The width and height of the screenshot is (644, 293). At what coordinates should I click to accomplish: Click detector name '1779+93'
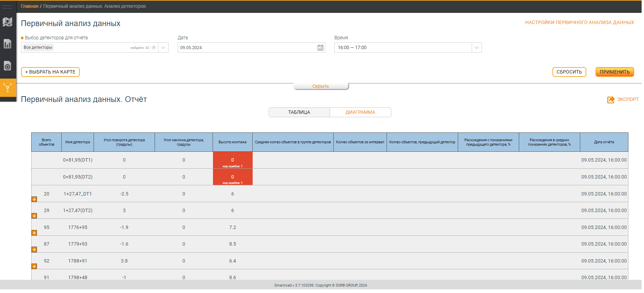pyautogui.click(x=78, y=244)
